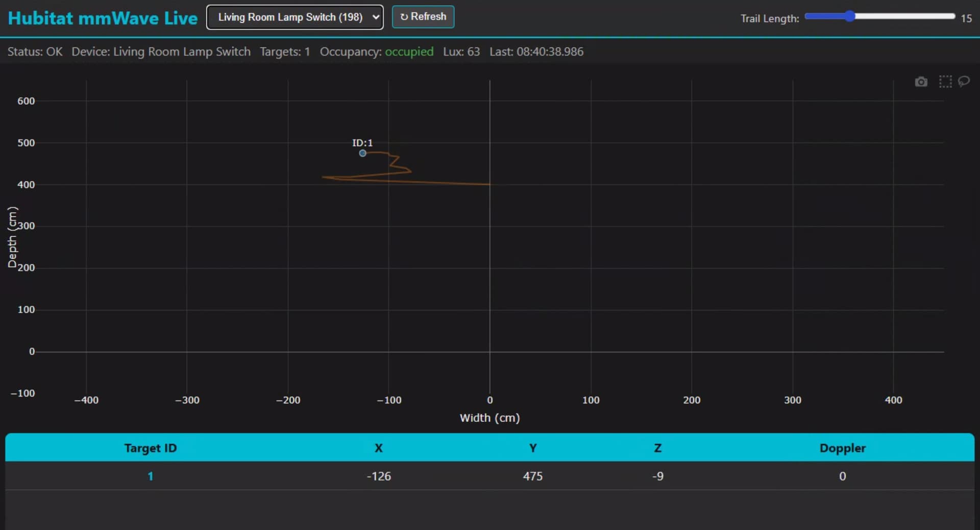
Task: Click the Target ID column header
Action: [x=150, y=448]
